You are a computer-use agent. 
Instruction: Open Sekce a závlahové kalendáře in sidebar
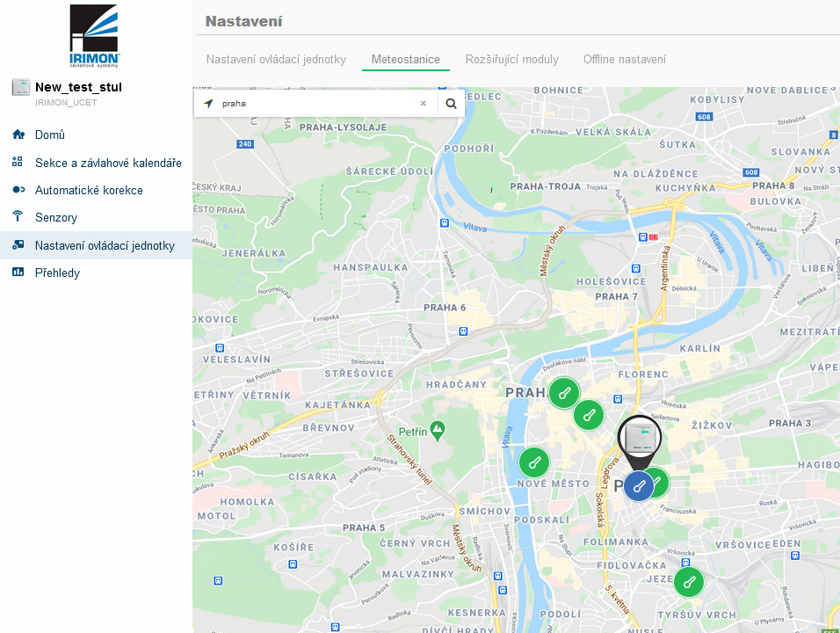[108, 163]
